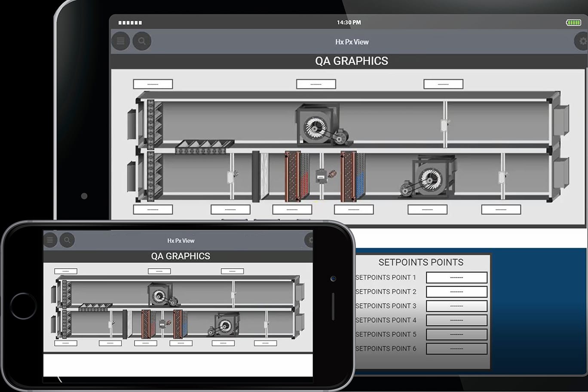588x392 pixels.
Task: Click the top-center value box above the fan
Action: coord(316,84)
